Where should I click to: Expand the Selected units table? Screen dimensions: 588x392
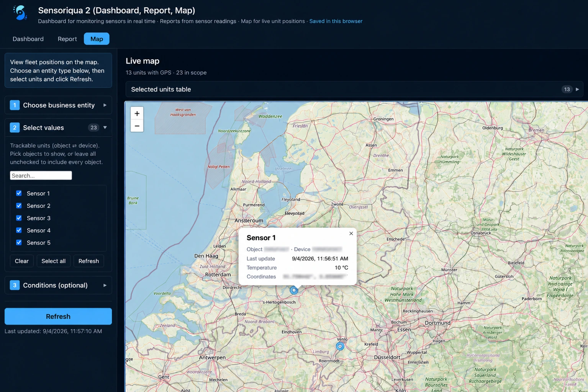pos(354,89)
